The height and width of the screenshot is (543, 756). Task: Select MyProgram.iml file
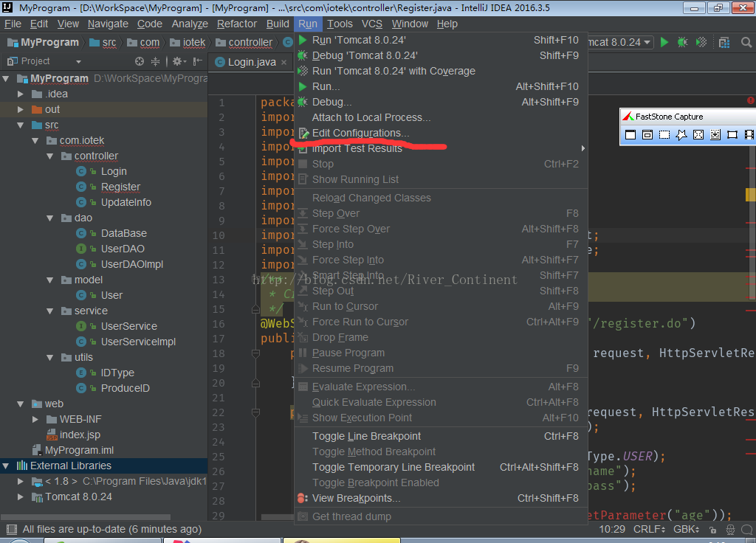(x=79, y=450)
